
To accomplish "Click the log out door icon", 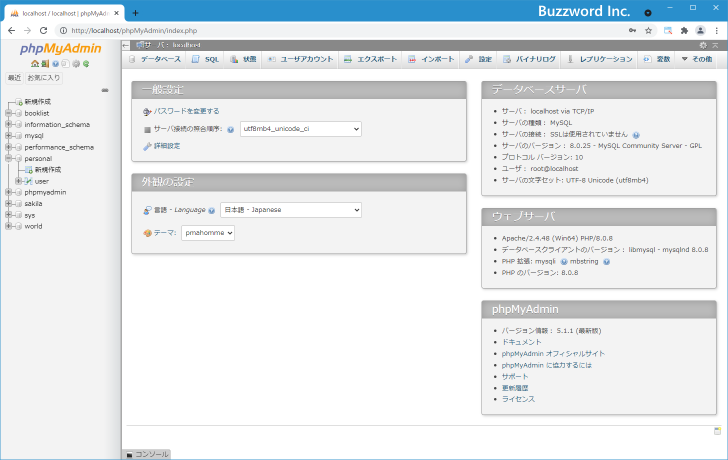I will pyautogui.click(x=45, y=64).
